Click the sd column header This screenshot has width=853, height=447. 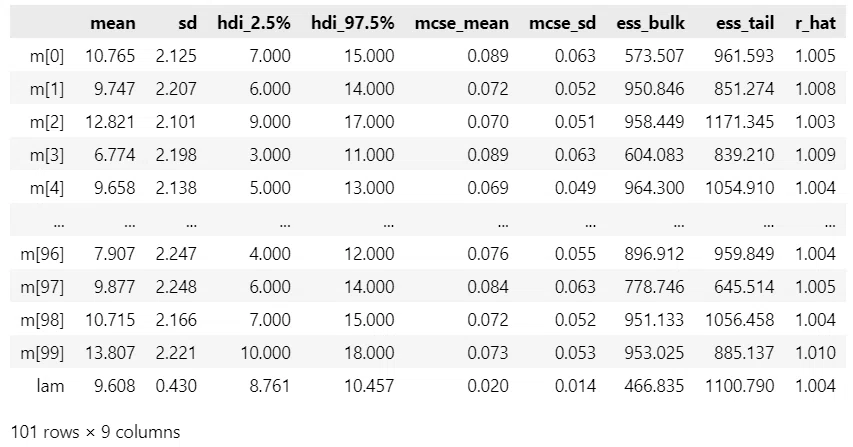click(187, 23)
